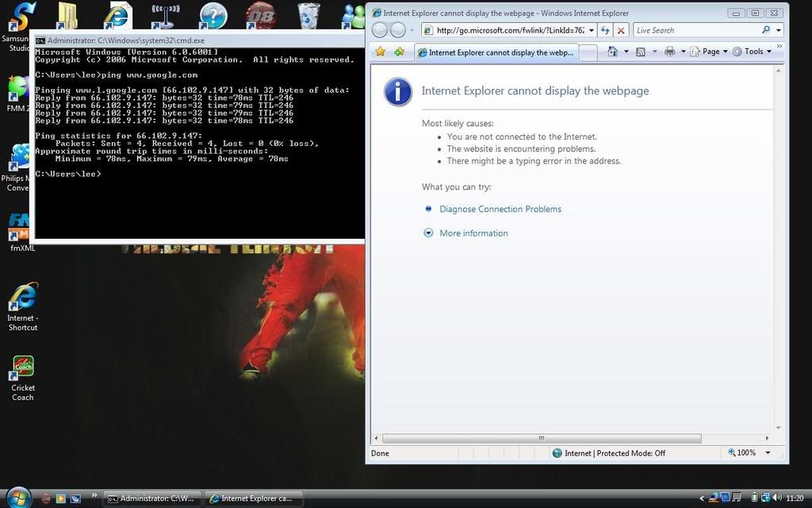
Task: Open the address bar history dropdown
Action: 592,31
